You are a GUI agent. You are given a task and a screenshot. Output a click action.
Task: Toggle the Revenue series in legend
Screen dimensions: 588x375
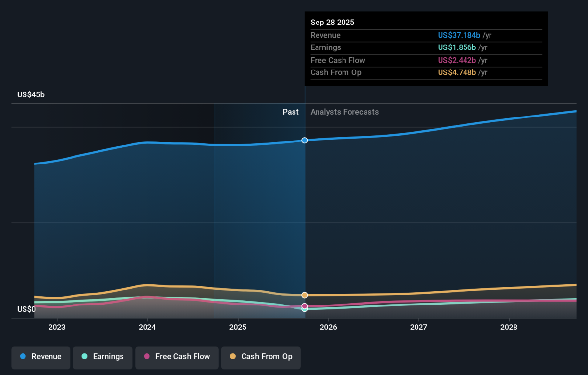41,357
